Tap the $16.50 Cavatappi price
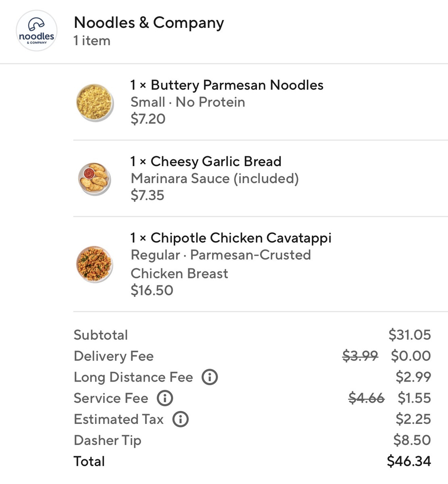This screenshot has width=448, height=484. tap(152, 290)
